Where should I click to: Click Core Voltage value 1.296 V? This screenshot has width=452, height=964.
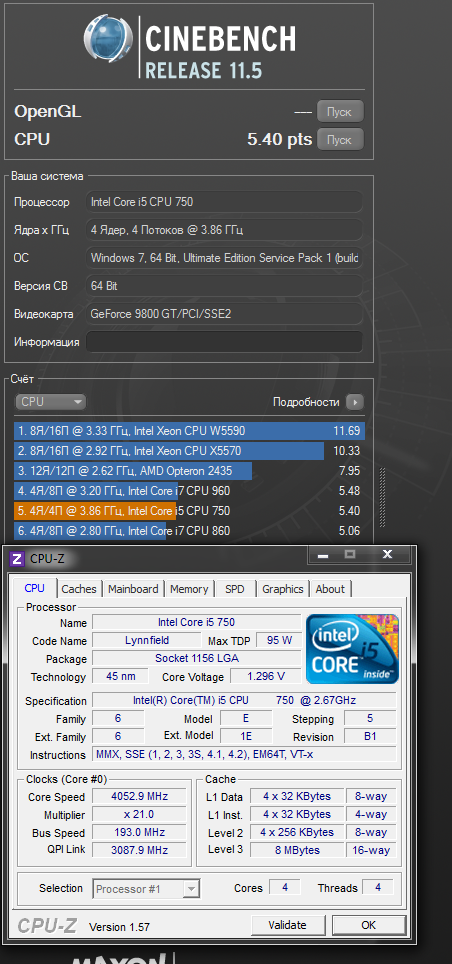266,676
